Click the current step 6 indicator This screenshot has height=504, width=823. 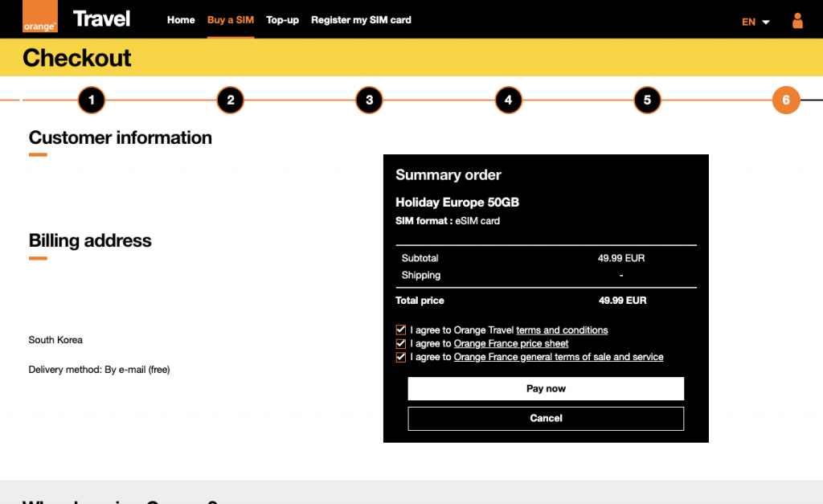coord(786,100)
